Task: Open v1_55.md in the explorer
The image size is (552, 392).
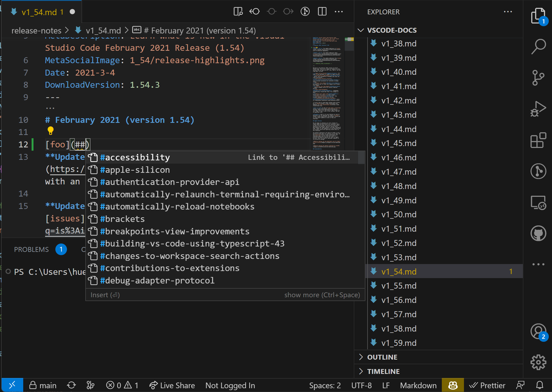Action: [x=399, y=286]
